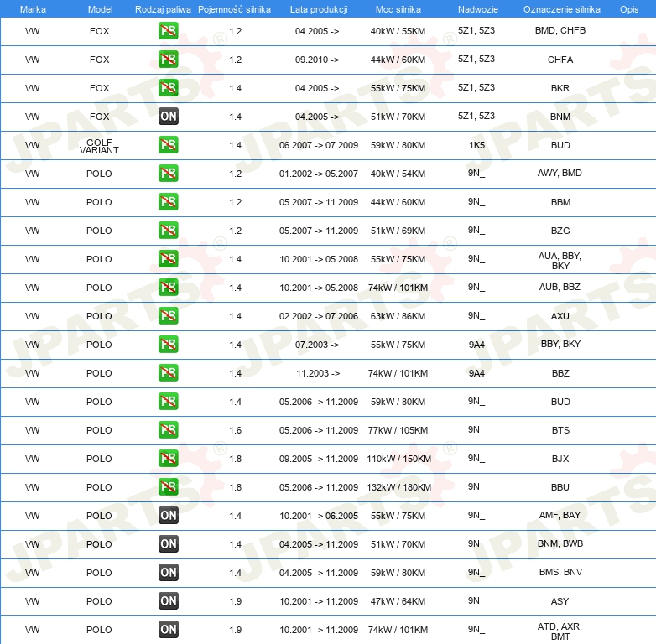Click the Moc silnika column header

pos(398,9)
